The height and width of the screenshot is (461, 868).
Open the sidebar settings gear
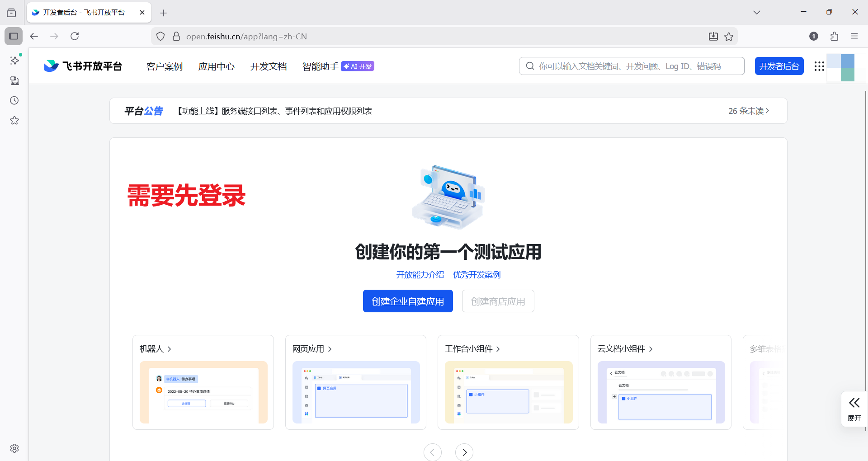tap(14, 448)
